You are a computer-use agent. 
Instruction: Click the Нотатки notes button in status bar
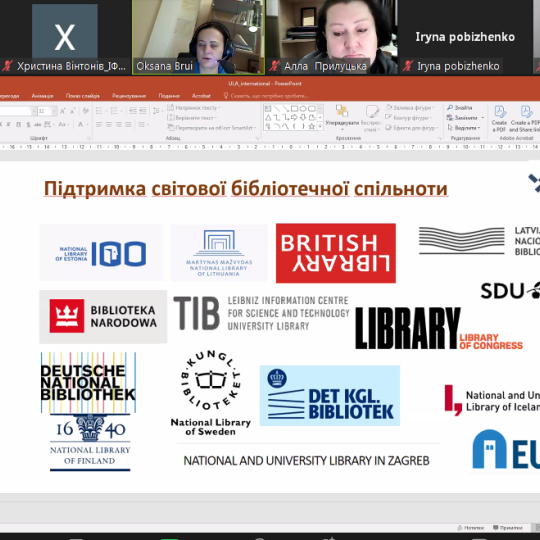[470, 528]
